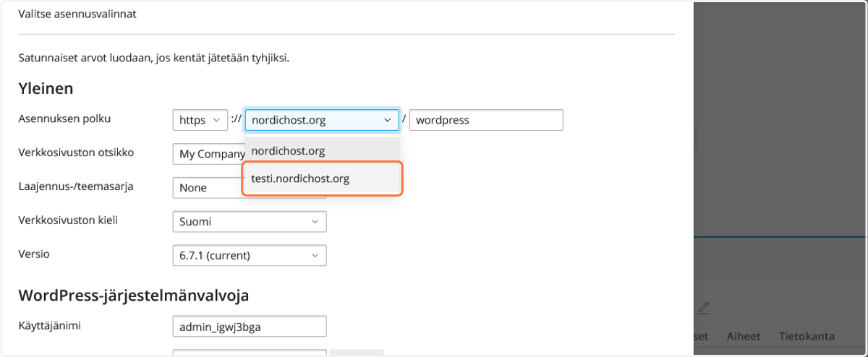Click the Valitse asennusvalinnat heading
Image resolution: width=868 pixels, height=357 pixels.
(x=77, y=14)
